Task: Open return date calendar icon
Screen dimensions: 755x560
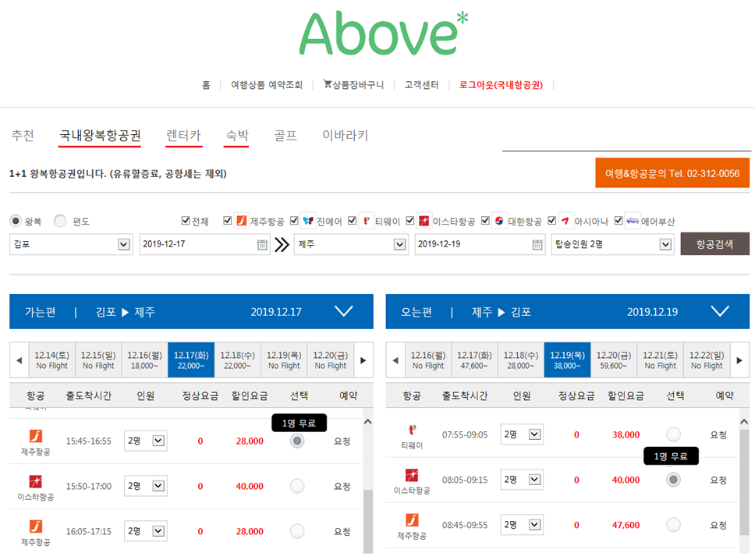Action: [537, 245]
